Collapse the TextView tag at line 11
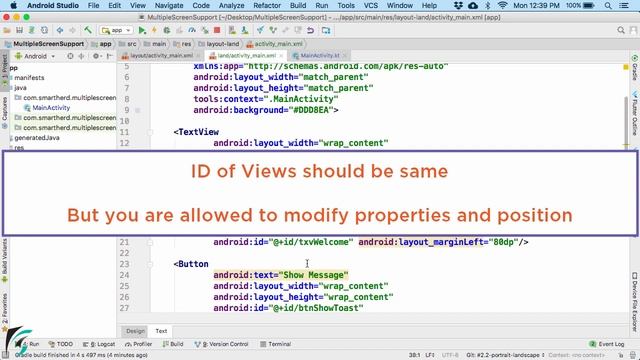640x360 pixels. pos(150,132)
